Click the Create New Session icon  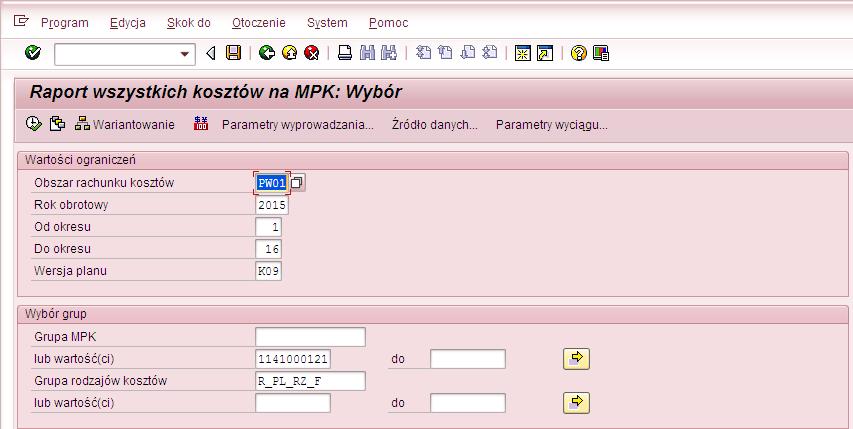(x=523, y=53)
